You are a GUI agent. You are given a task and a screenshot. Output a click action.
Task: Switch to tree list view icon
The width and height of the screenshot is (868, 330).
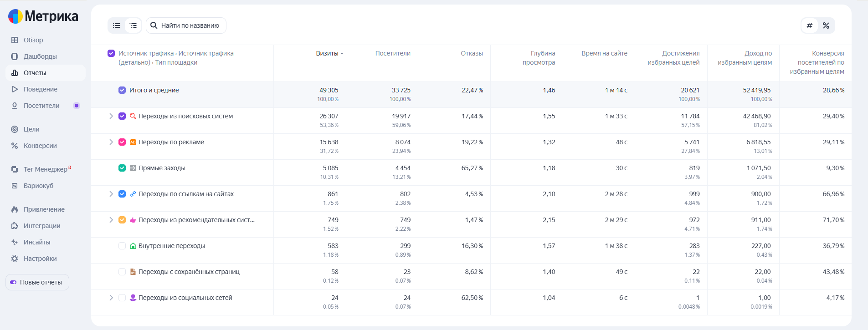click(x=133, y=25)
